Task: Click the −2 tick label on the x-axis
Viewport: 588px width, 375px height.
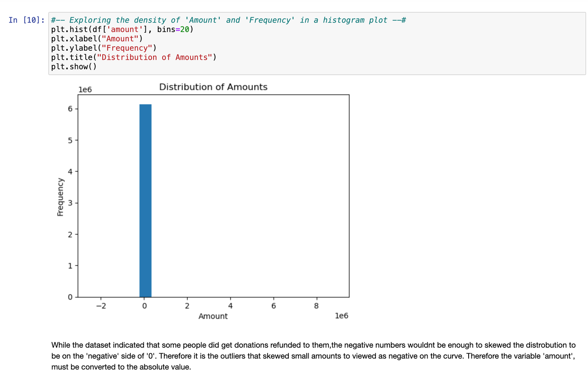Action: 101,306
